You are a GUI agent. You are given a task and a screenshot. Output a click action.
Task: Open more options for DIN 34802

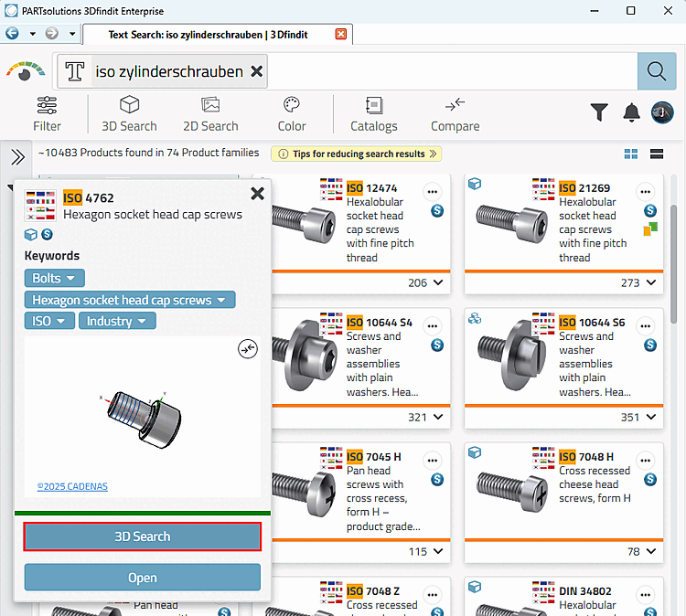(x=645, y=595)
